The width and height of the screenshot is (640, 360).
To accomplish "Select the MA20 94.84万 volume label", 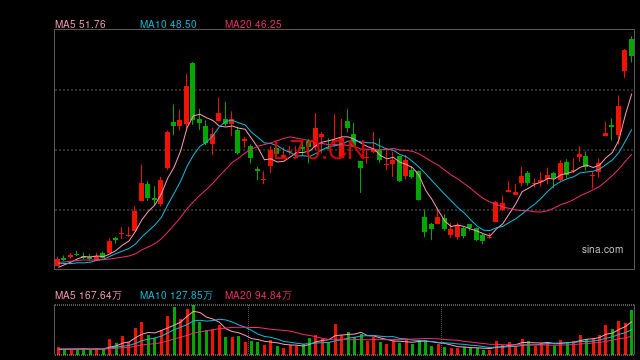I will tap(258, 295).
